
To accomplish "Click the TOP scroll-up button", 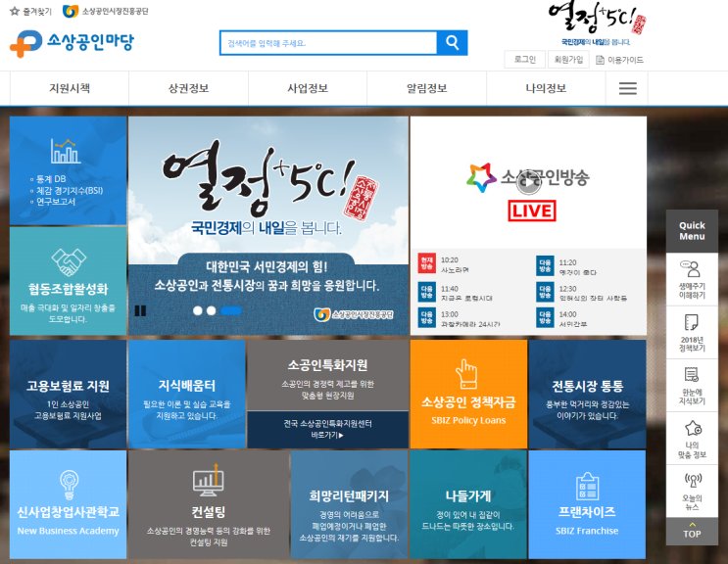I will pos(692,531).
